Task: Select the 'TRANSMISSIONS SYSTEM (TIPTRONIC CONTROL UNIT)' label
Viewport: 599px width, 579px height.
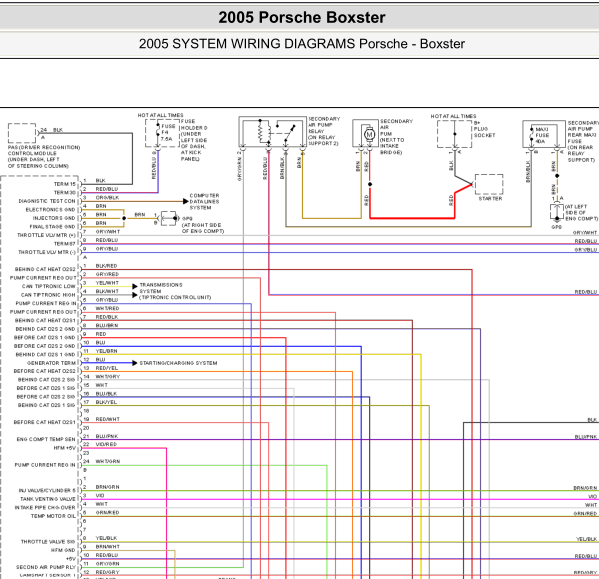Action: [175, 291]
